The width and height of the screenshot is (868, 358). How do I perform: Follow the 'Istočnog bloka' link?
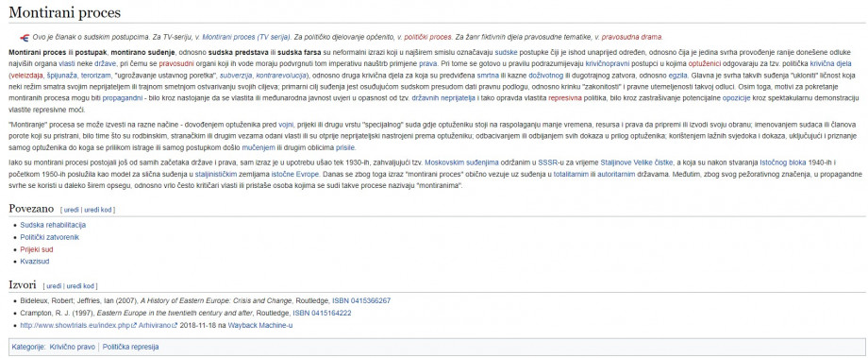pos(782,162)
